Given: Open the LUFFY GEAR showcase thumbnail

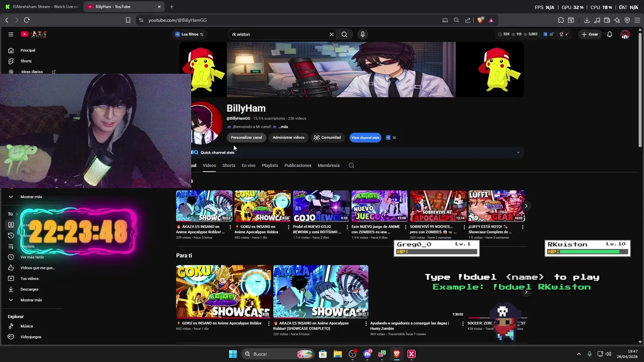Looking at the screenshot, I should click(x=497, y=206).
